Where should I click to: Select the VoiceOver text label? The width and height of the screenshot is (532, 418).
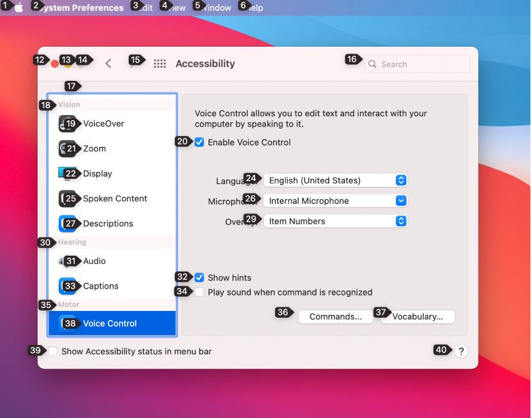click(104, 124)
